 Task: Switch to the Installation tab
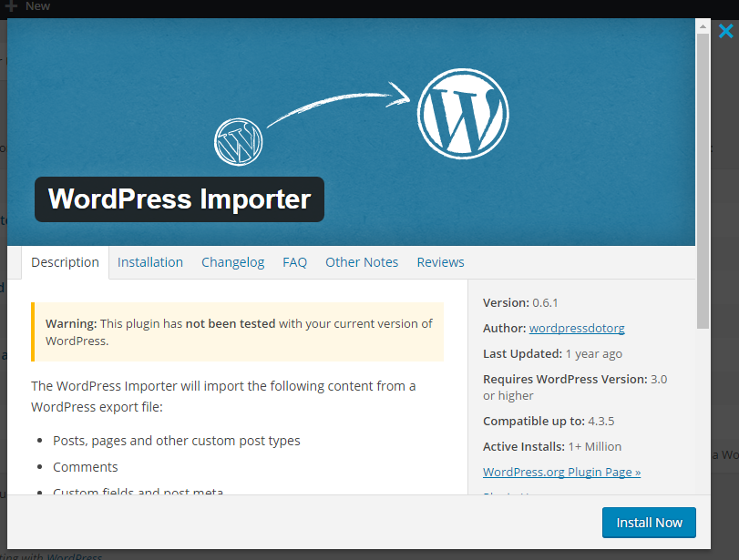(x=150, y=262)
